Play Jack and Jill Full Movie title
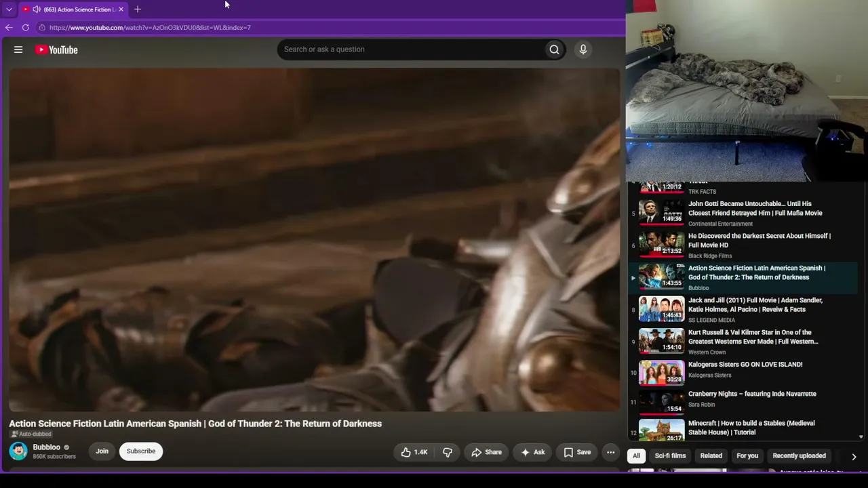This screenshot has width=868, height=488. point(755,305)
